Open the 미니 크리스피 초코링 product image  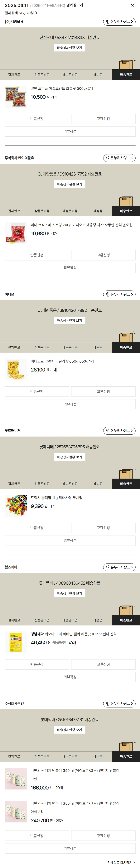(15, 233)
